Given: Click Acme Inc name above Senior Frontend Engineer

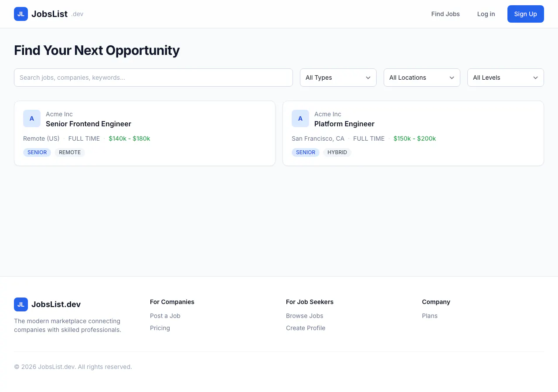Looking at the screenshot, I should (x=59, y=114).
